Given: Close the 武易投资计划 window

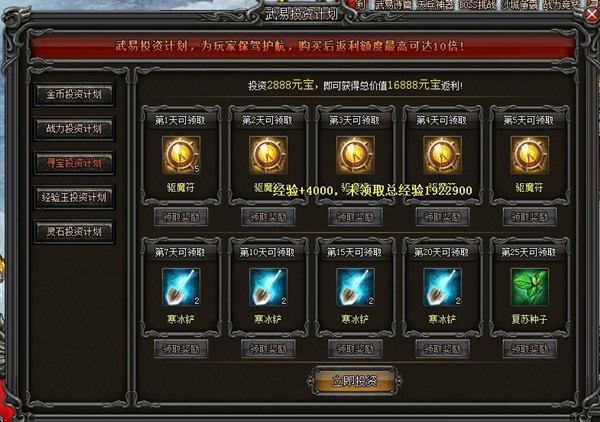Looking at the screenshot, I should tap(592, 16).
